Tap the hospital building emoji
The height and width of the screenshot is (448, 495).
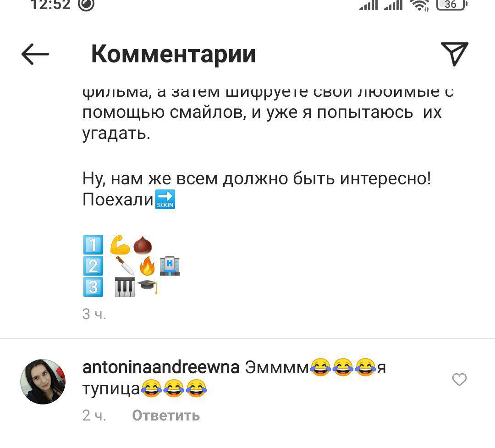(170, 265)
